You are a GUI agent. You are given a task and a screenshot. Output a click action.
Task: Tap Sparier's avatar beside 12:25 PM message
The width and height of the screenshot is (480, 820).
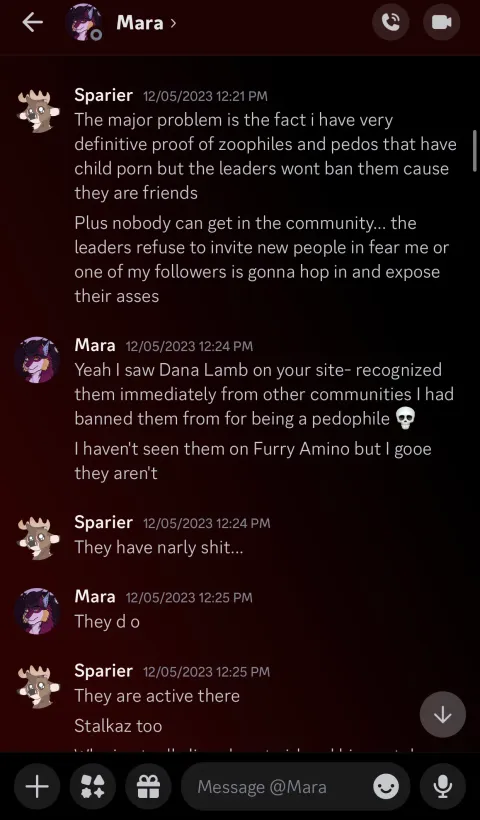pyautogui.click(x=38, y=686)
